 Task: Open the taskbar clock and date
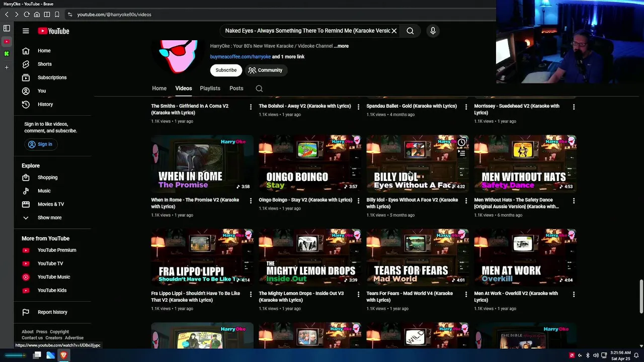point(620,355)
